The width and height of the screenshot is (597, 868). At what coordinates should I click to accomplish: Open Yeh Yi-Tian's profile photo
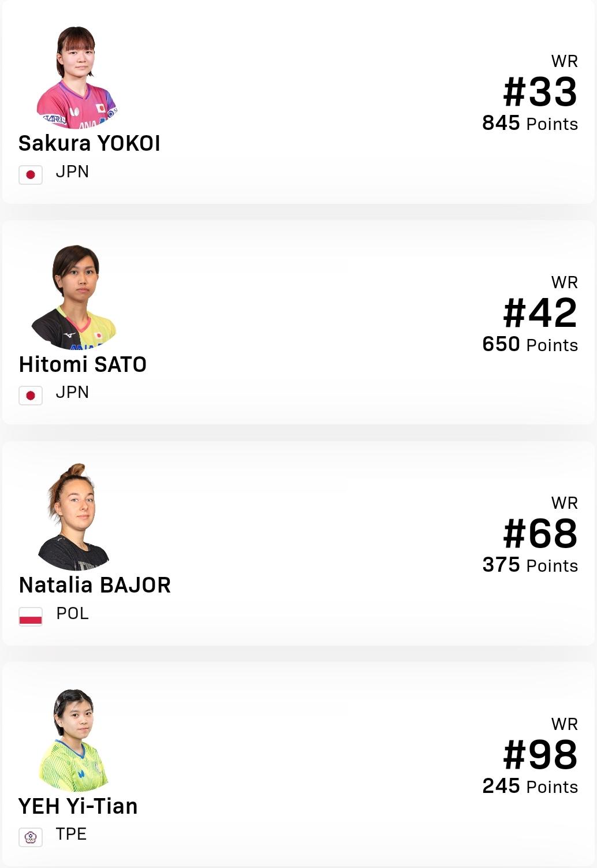(74, 740)
